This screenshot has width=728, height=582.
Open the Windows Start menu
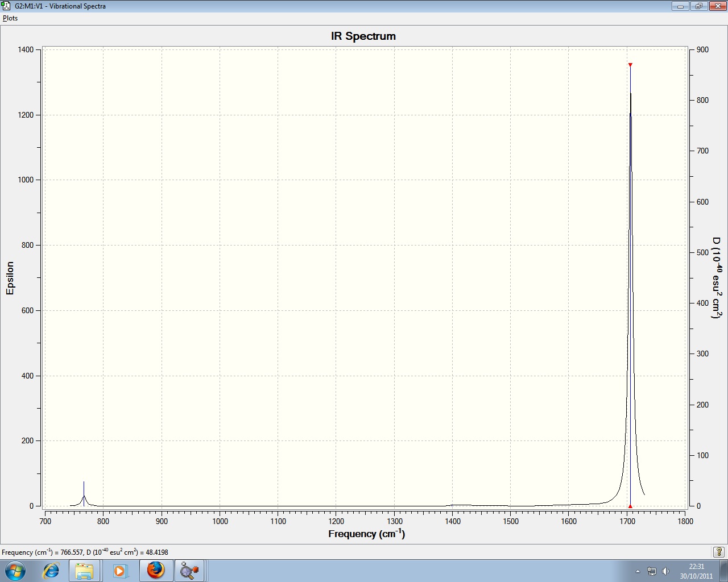(x=14, y=570)
